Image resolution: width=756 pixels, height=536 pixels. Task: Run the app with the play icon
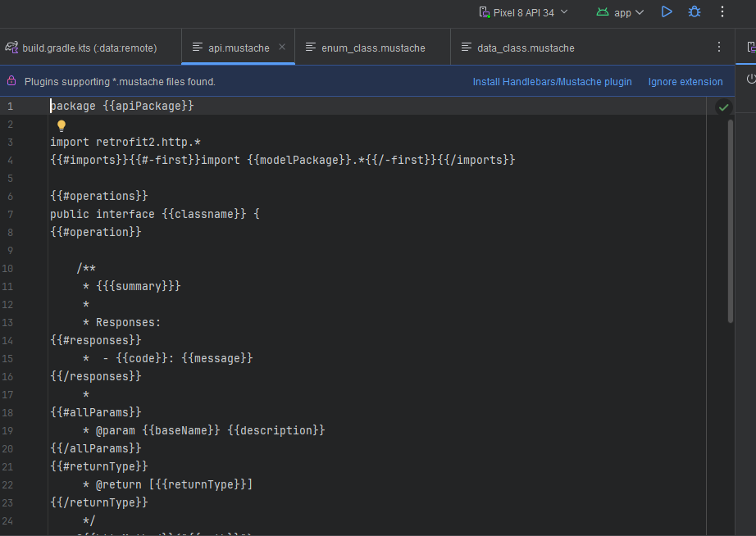667,12
